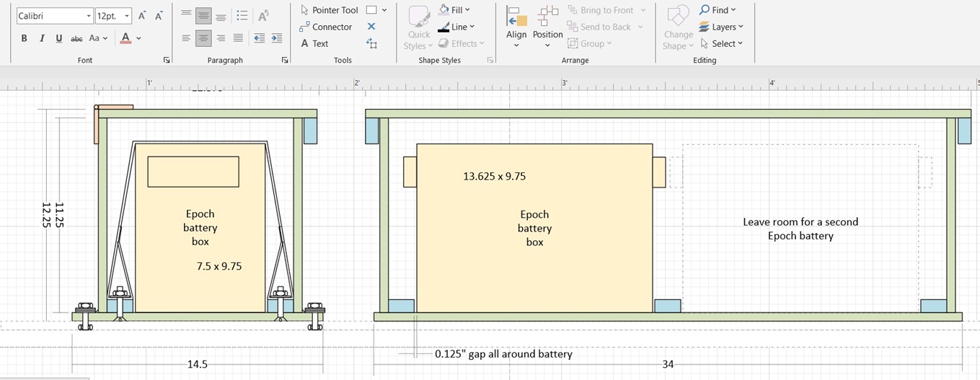Expand the Send to Back dropdown arrow
Image resolution: width=980 pixels, height=380 pixels.
[x=640, y=27]
